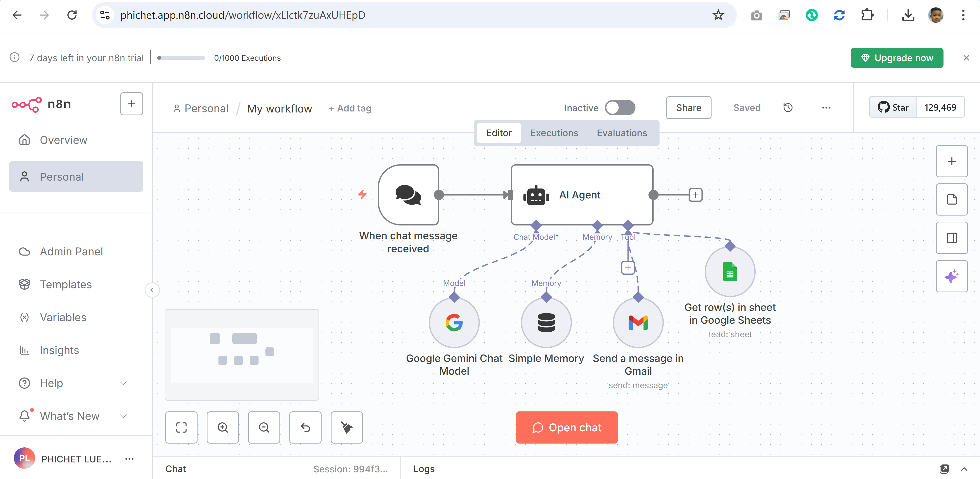Click Add tag next to workflow name
Image resolution: width=980 pixels, height=479 pixels.
coord(350,108)
